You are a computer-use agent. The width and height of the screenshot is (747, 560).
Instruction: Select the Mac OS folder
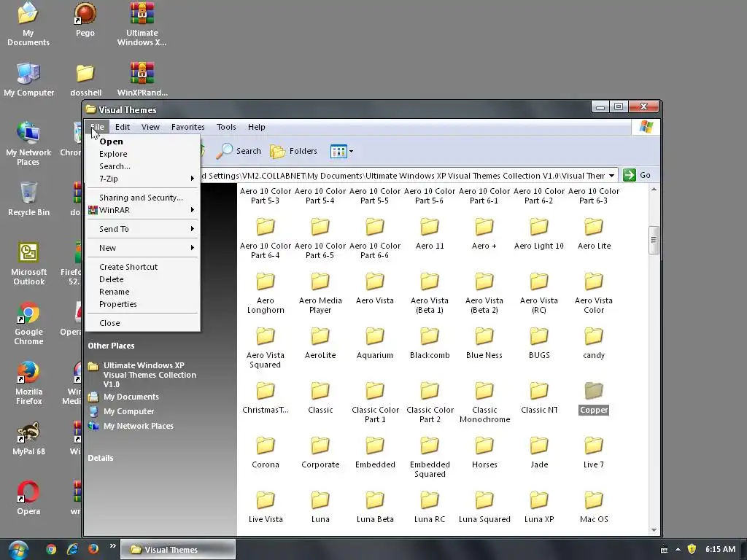(594, 507)
